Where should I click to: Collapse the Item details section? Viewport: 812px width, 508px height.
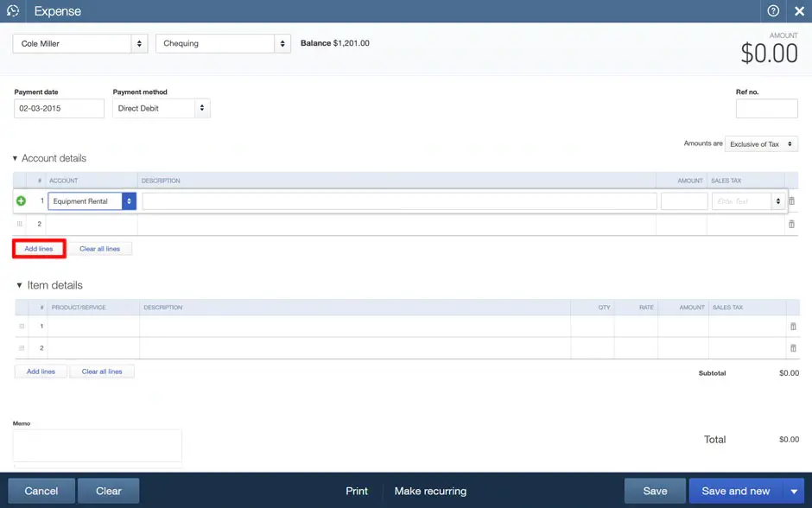tap(19, 285)
